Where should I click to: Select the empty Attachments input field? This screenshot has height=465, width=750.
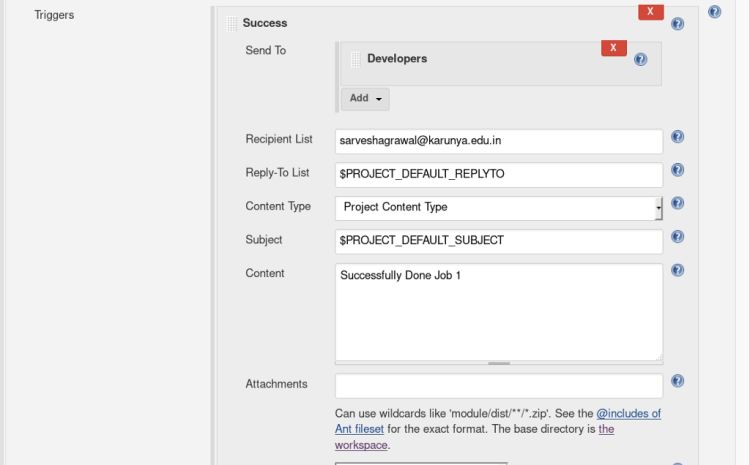click(498, 385)
